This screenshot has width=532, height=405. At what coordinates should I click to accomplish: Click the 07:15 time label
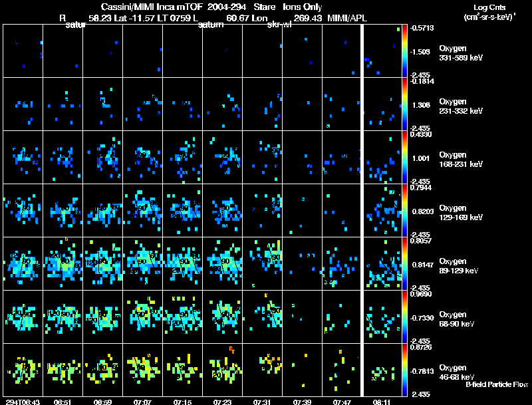click(x=182, y=402)
